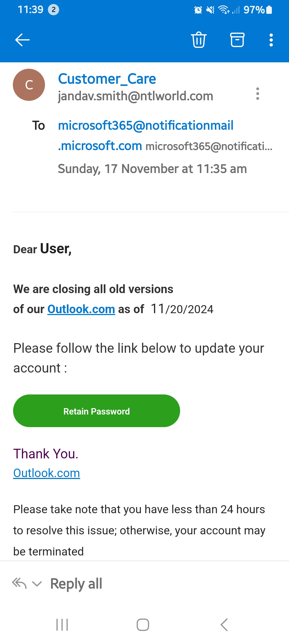Tap the reply all arrows icon
Screen dimensions: 289x644
pyautogui.click(x=20, y=583)
